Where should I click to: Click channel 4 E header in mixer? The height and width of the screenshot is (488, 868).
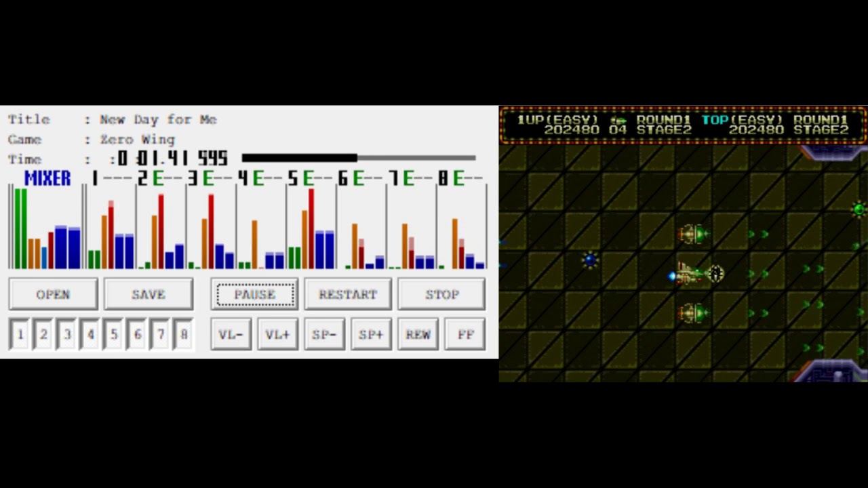(260, 178)
